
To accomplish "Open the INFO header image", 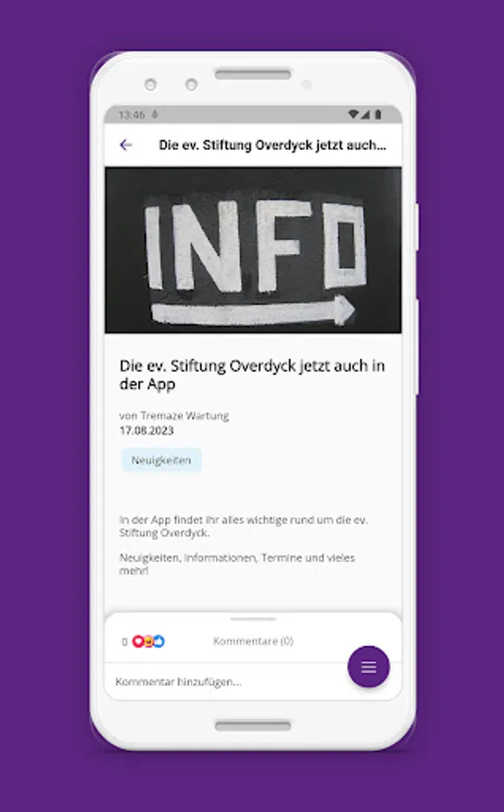I will [x=253, y=250].
